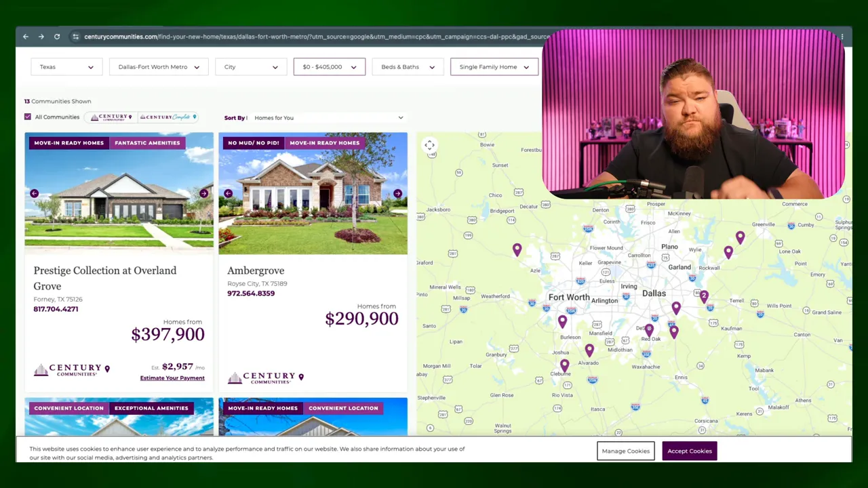This screenshot has height=488, width=868.
Task: Click map pin near DeSoto
Action: [x=649, y=330]
